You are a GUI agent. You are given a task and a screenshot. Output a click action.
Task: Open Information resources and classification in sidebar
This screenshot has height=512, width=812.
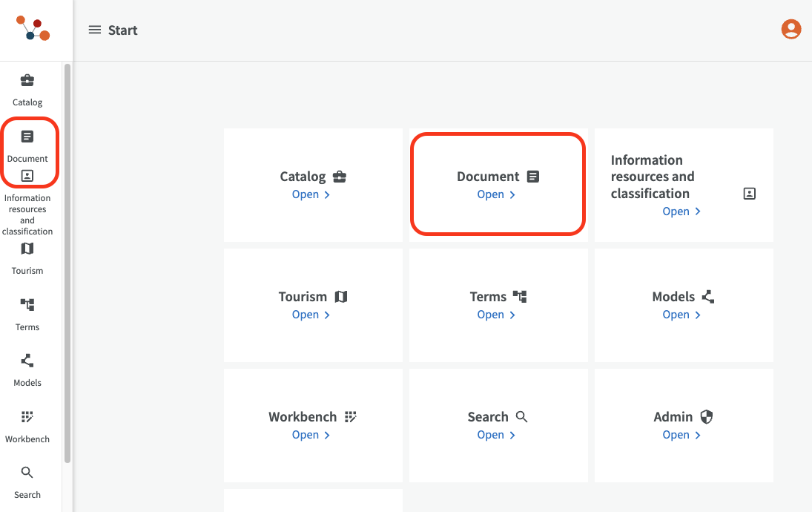pyautogui.click(x=27, y=177)
